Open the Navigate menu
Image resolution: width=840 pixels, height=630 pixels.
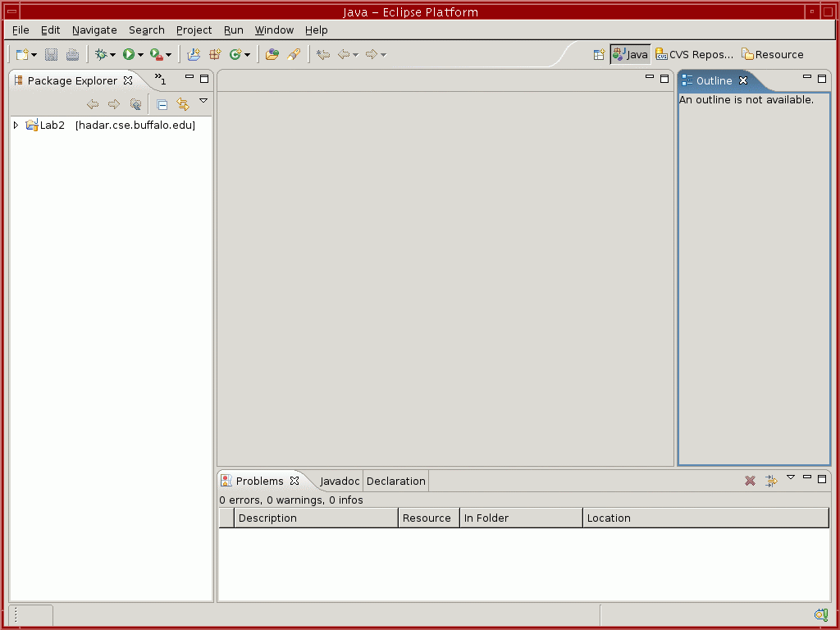coord(94,30)
